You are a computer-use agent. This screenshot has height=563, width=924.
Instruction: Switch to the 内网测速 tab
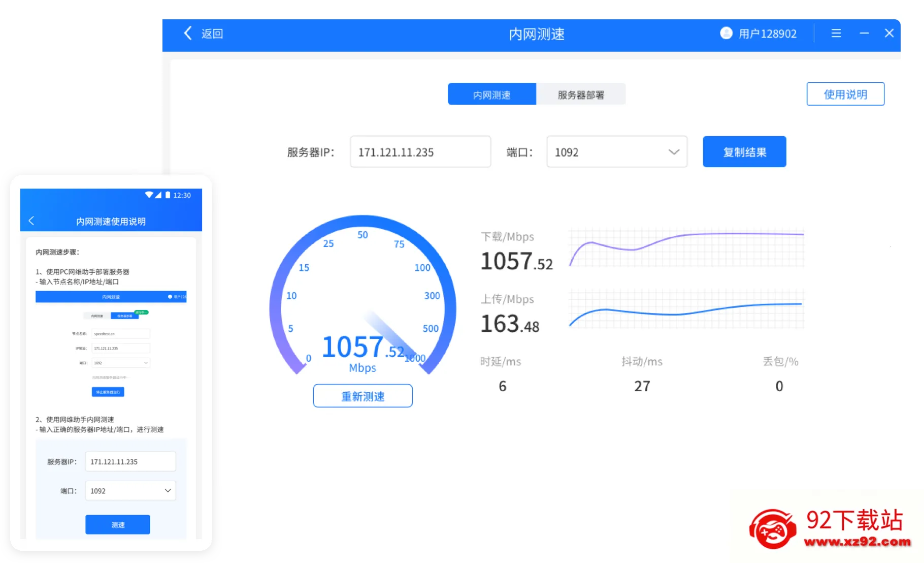click(491, 95)
